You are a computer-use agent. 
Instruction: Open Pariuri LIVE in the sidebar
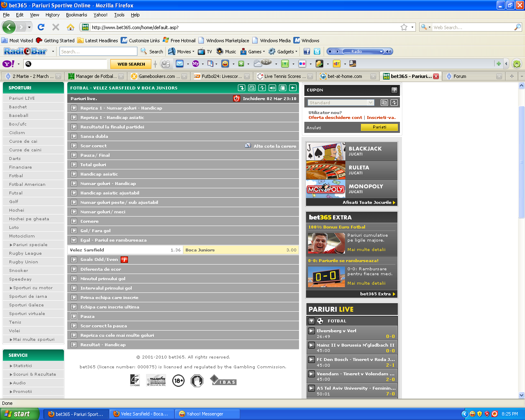[22, 98]
